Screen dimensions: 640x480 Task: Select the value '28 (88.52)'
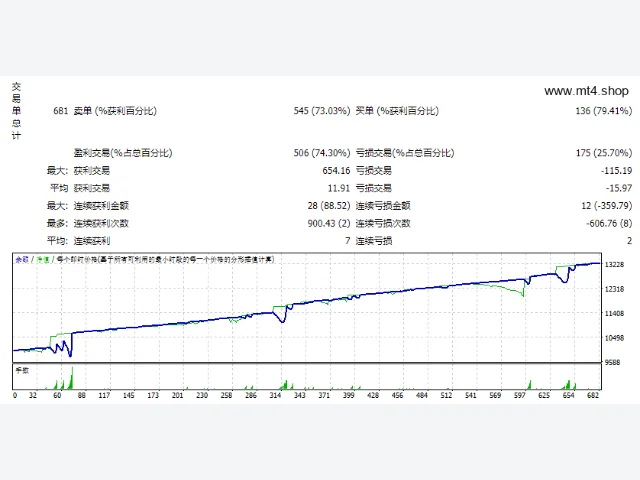tap(329, 206)
